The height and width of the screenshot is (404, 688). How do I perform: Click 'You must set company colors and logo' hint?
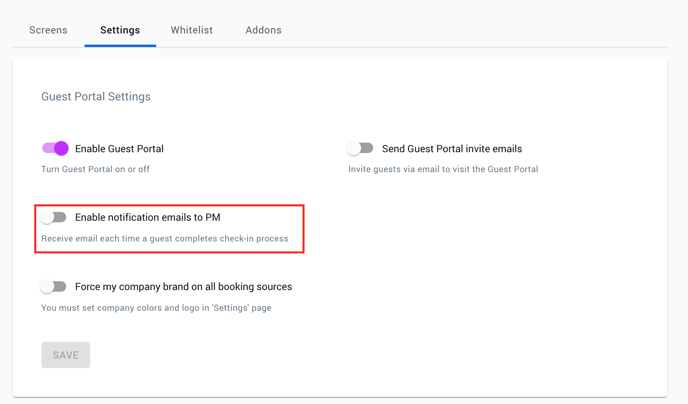[156, 308]
